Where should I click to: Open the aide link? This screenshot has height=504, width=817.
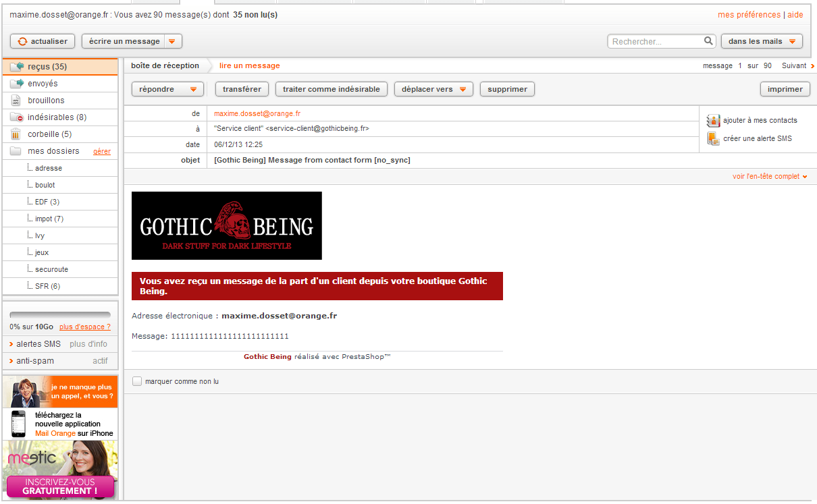click(x=795, y=15)
